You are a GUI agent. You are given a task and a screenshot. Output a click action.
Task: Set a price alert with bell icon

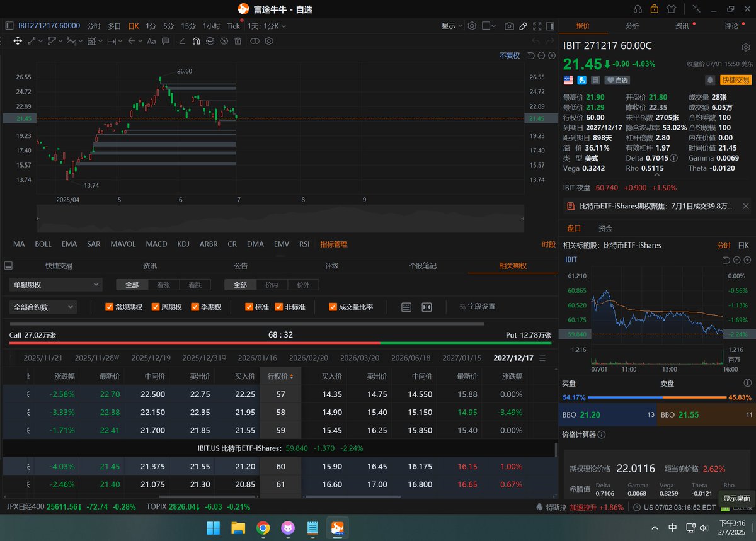[x=710, y=80]
